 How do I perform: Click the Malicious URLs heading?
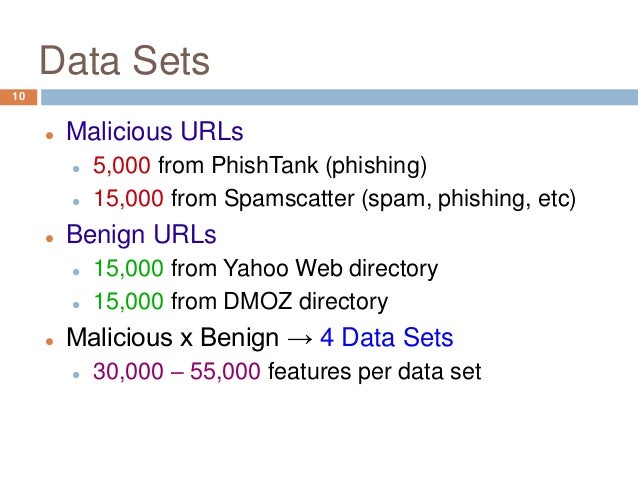point(155,132)
